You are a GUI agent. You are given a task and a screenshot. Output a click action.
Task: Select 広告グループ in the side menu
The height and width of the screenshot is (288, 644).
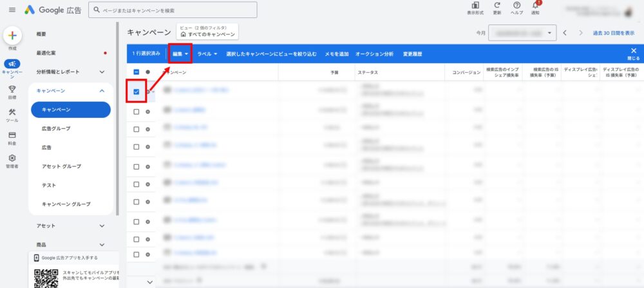point(56,129)
